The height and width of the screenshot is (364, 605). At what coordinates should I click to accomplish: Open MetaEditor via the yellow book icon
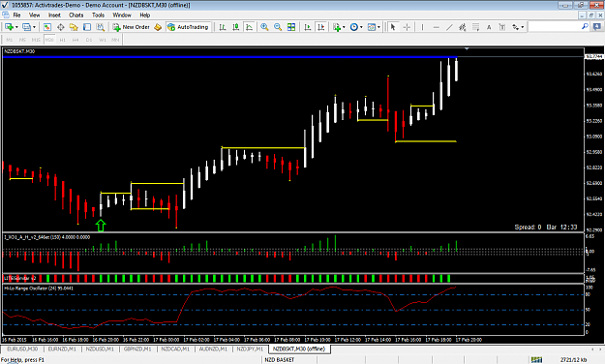point(158,27)
